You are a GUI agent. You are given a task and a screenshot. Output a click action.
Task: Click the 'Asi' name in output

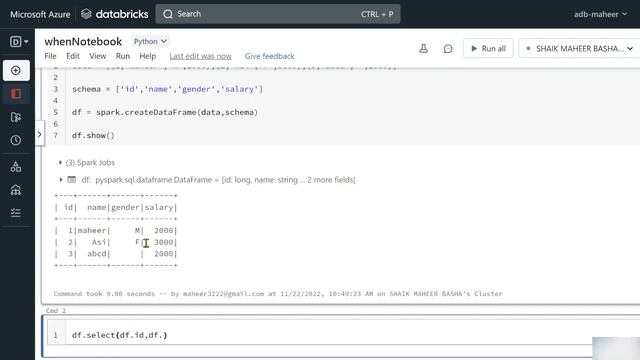[x=99, y=242]
